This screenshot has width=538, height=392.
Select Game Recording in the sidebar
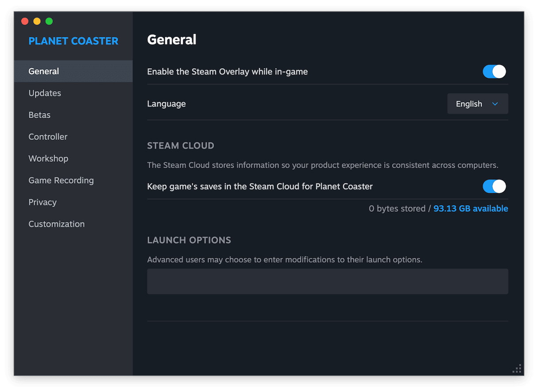(61, 181)
